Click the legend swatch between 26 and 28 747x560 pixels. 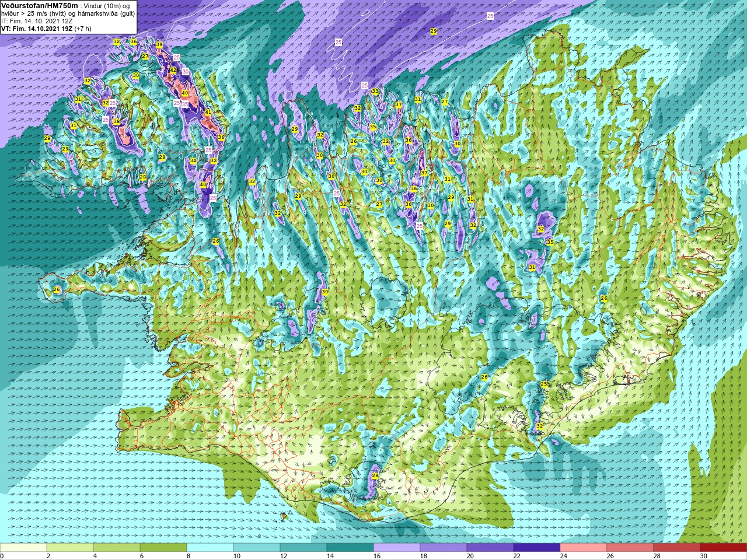point(630,548)
